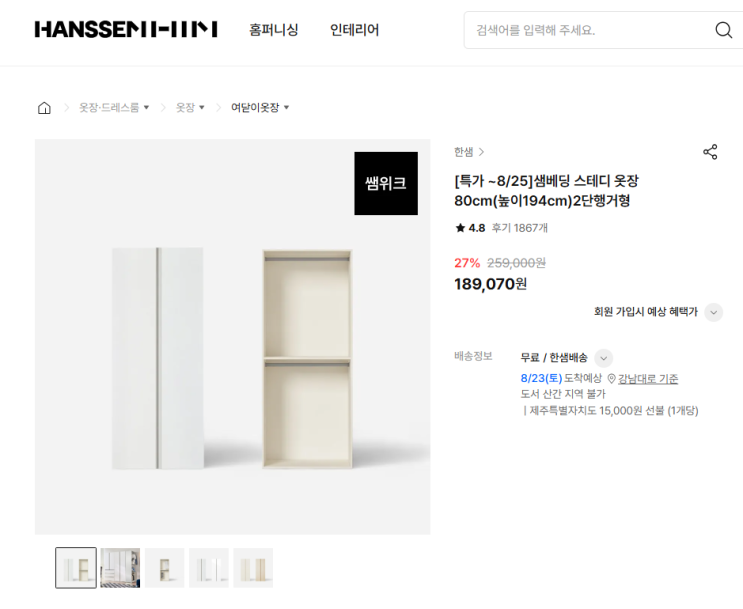Click the 쌤위크 badge on product image
Image resolution: width=743 pixels, height=609 pixels.
(x=386, y=183)
